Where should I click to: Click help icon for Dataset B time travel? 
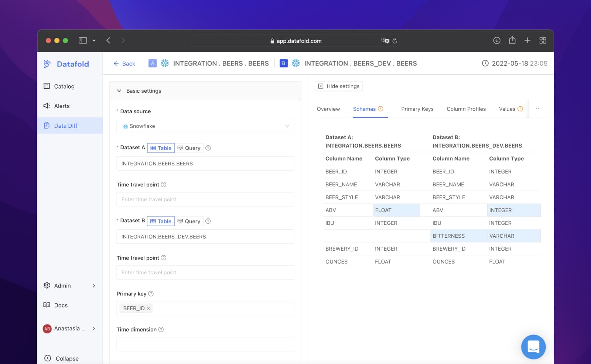[164, 258]
